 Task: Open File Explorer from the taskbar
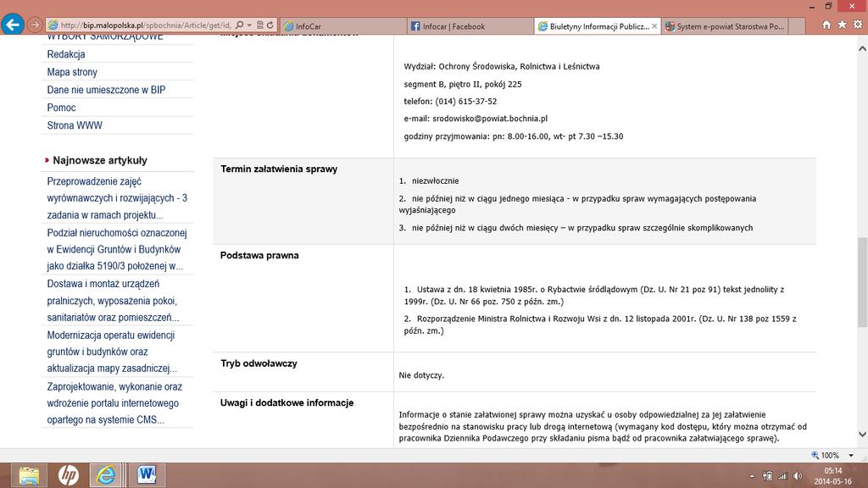29,475
